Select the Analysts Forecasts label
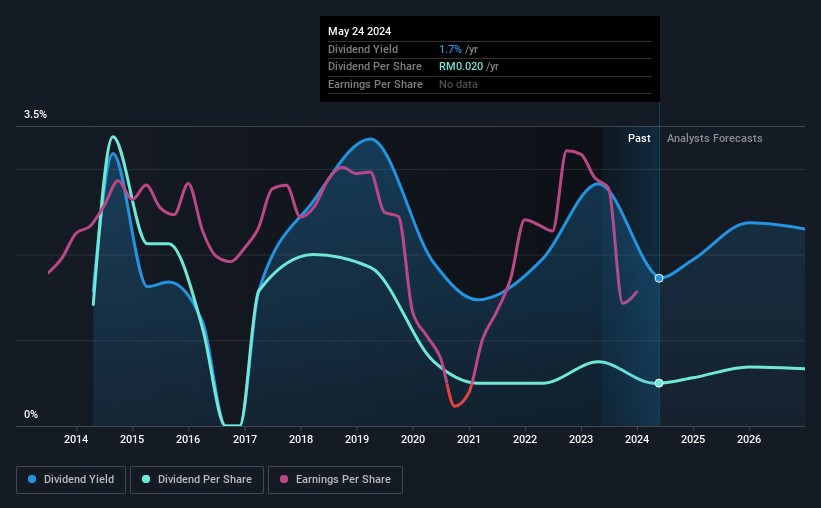The width and height of the screenshot is (821, 508). (715, 138)
